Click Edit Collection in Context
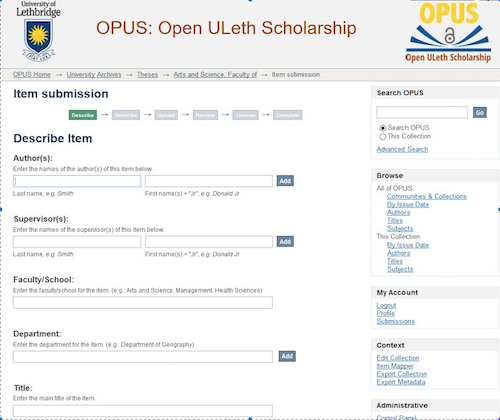 click(398, 358)
